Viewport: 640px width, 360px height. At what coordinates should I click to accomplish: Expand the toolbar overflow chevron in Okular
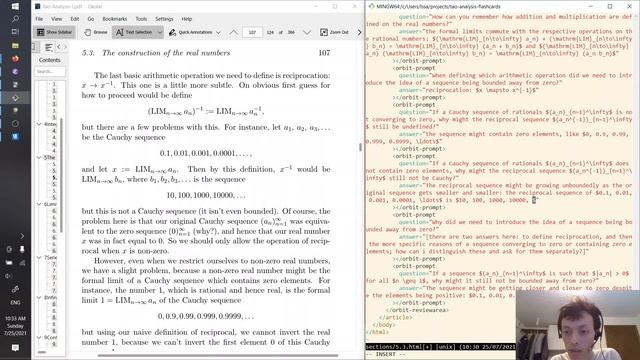click(359, 32)
